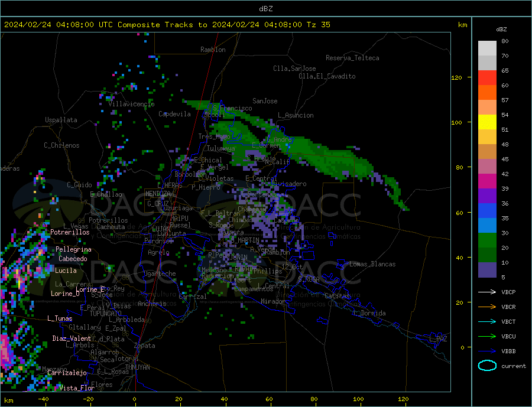This screenshot has width=532, height=407.
Task: Click the TUPUNGATO label on map
Action: click(106, 314)
